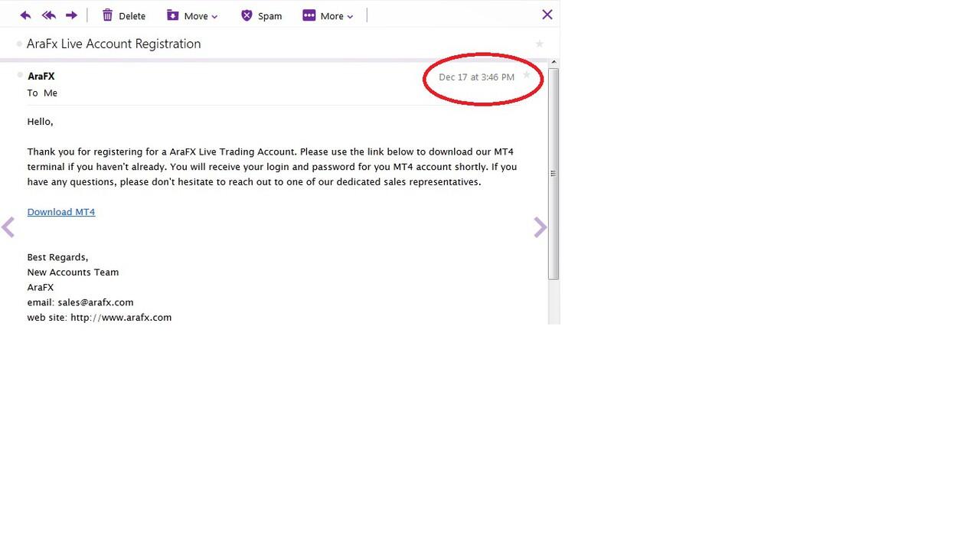
Task: Toggle read-status dot beside AraFX sender
Action: click(20, 75)
